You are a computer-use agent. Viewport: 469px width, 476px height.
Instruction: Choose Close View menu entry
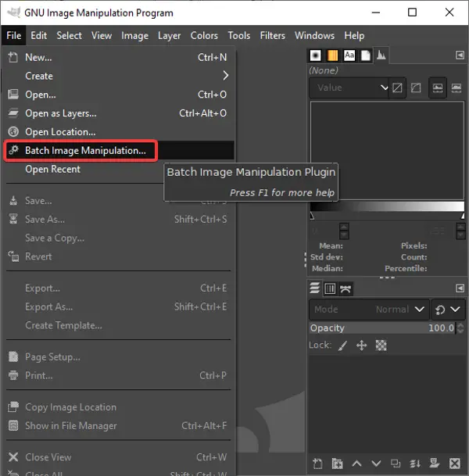coord(118,457)
